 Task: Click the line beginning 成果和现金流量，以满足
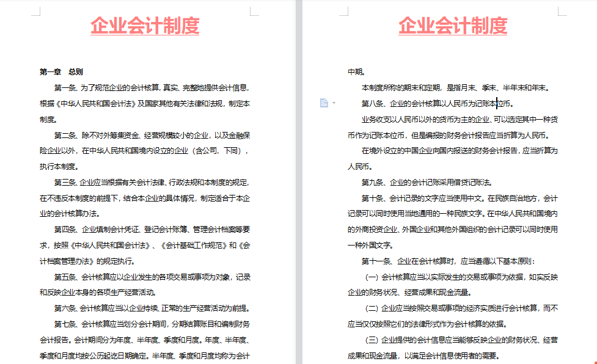click(423, 356)
